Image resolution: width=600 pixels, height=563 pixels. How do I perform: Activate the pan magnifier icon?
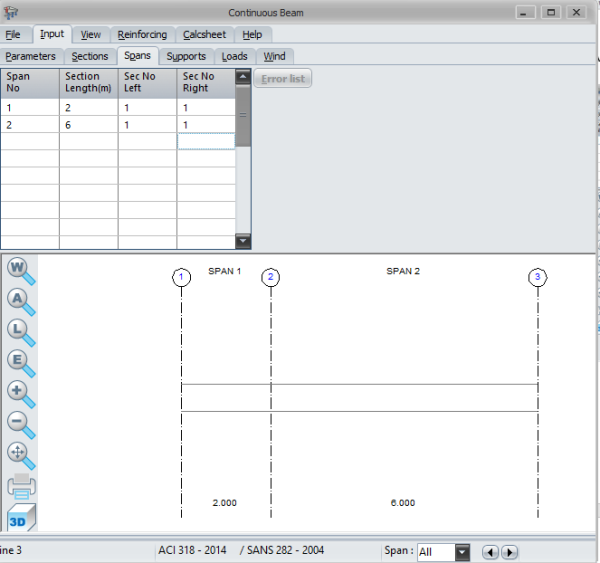pos(20,454)
